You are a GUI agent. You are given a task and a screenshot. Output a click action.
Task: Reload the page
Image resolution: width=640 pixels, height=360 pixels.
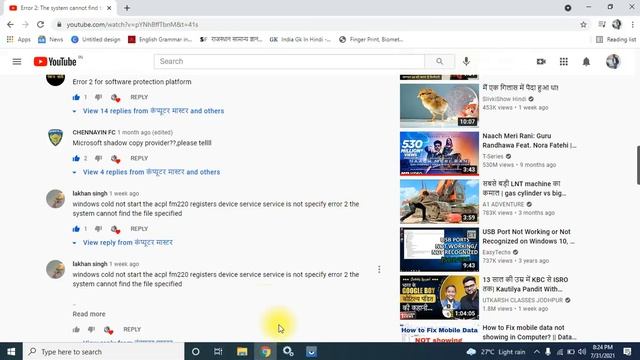pyautogui.click(x=40, y=24)
